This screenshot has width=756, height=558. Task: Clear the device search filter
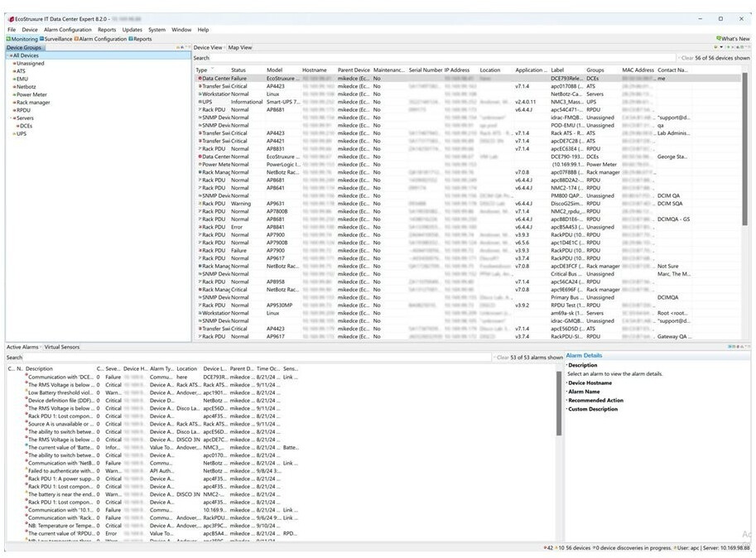[x=686, y=59]
